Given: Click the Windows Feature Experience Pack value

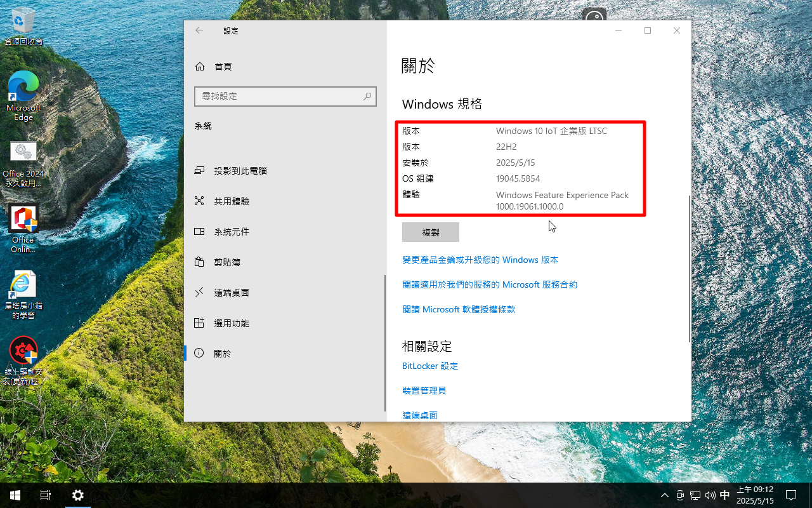Looking at the screenshot, I should click(x=562, y=201).
